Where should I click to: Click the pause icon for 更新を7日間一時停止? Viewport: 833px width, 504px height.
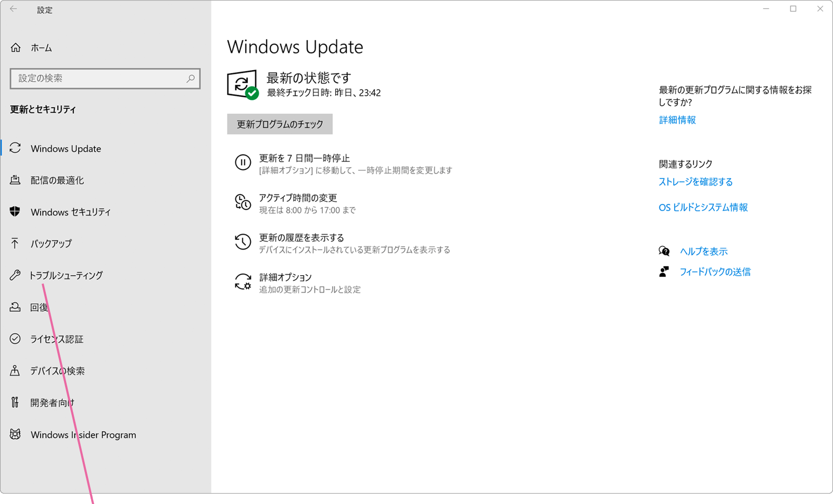tap(243, 162)
